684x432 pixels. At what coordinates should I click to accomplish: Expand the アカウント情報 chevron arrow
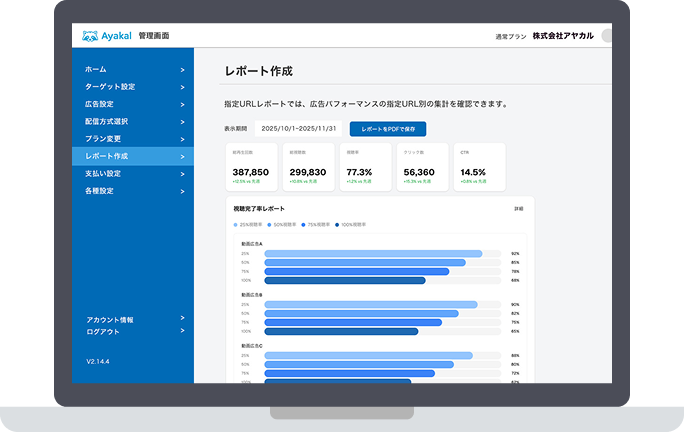(x=182, y=318)
